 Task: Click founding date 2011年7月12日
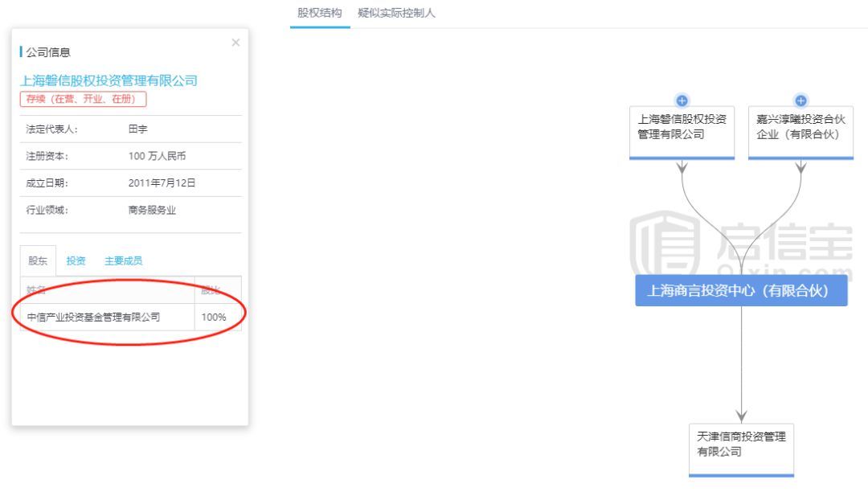(162, 182)
